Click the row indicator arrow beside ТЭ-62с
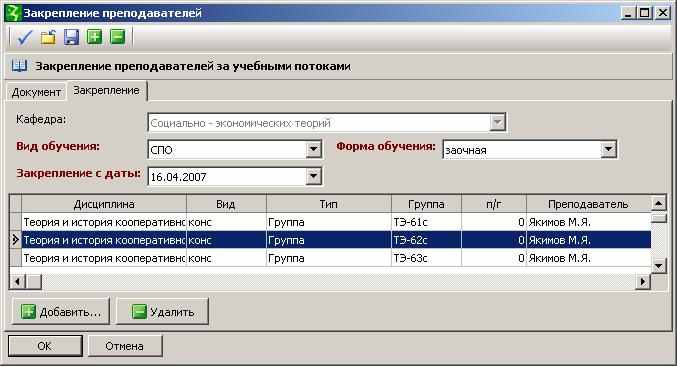Image resolution: width=677 pixels, height=367 pixels. (x=16, y=240)
